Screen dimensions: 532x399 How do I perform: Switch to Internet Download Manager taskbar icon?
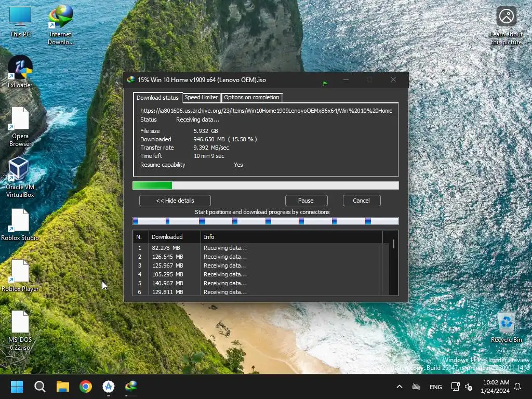point(131,387)
